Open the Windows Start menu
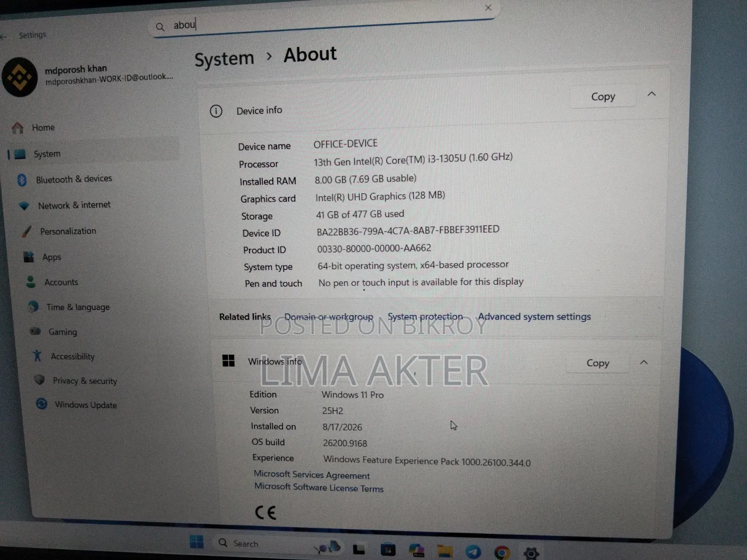Image resolution: width=747 pixels, height=560 pixels. [x=197, y=542]
